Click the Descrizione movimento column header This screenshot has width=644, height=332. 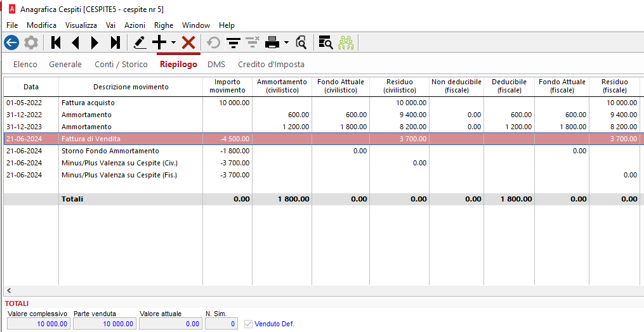point(131,87)
